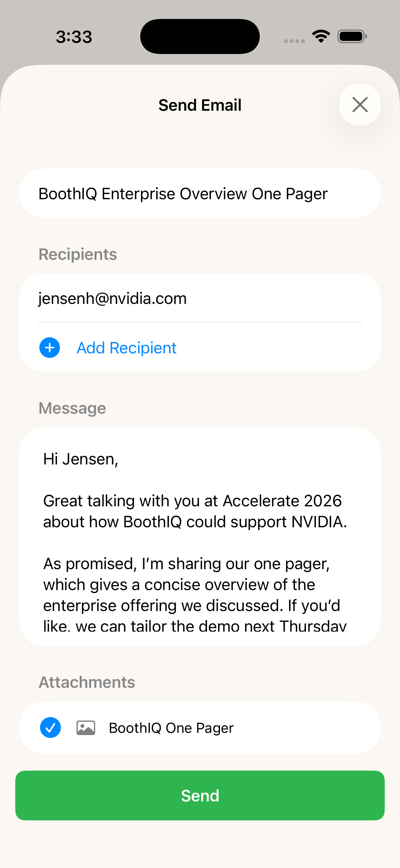Tap the blue plus icon for recipients

pyautogui.click(x=50, y=347)
